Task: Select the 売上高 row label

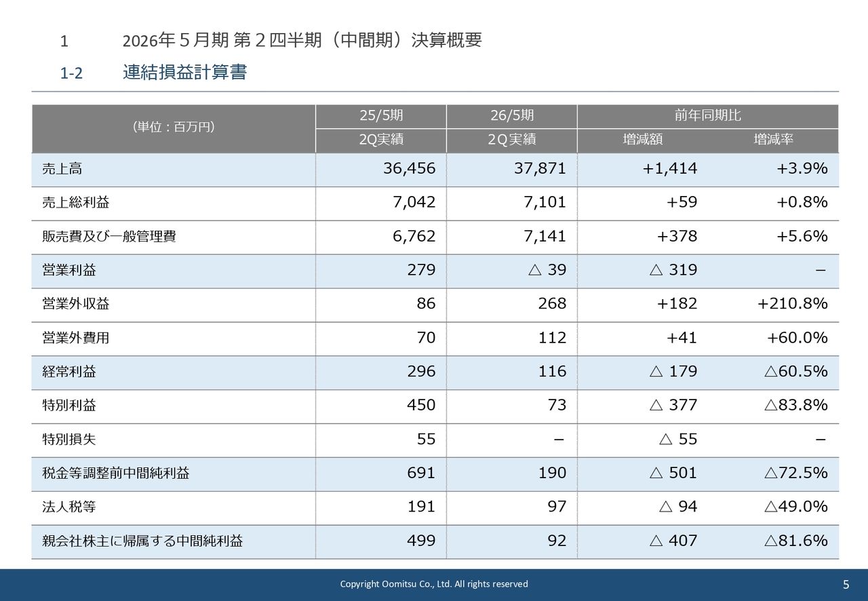Action: (x=62, y=169)
